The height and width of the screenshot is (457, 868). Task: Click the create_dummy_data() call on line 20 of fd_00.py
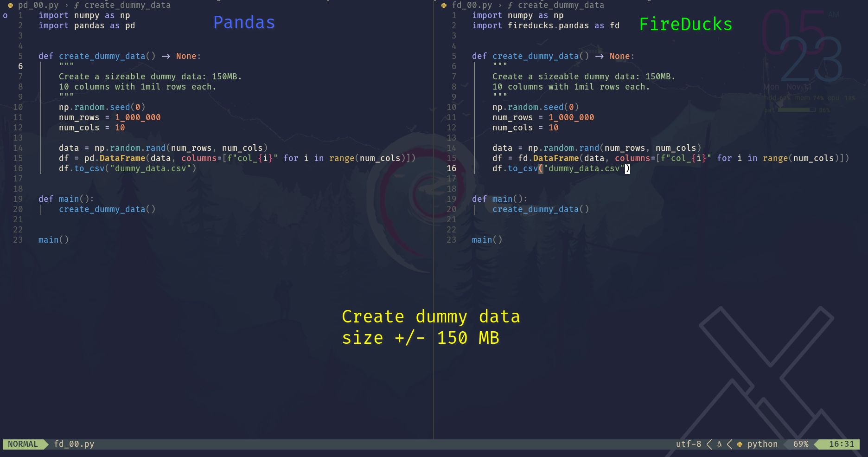coord(541,209)
